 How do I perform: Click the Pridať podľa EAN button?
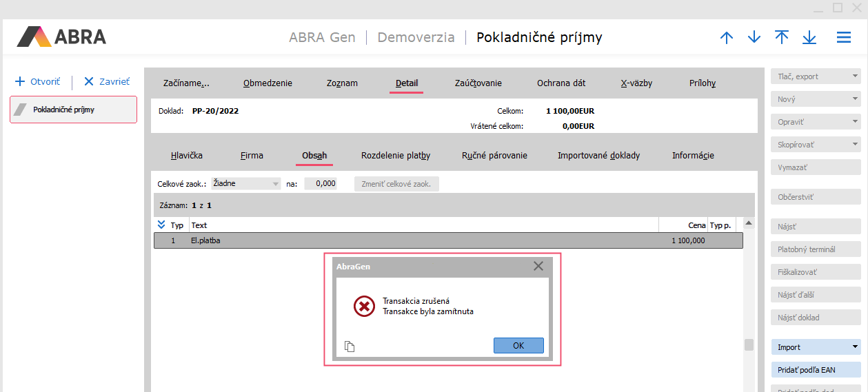click(816, 370)
